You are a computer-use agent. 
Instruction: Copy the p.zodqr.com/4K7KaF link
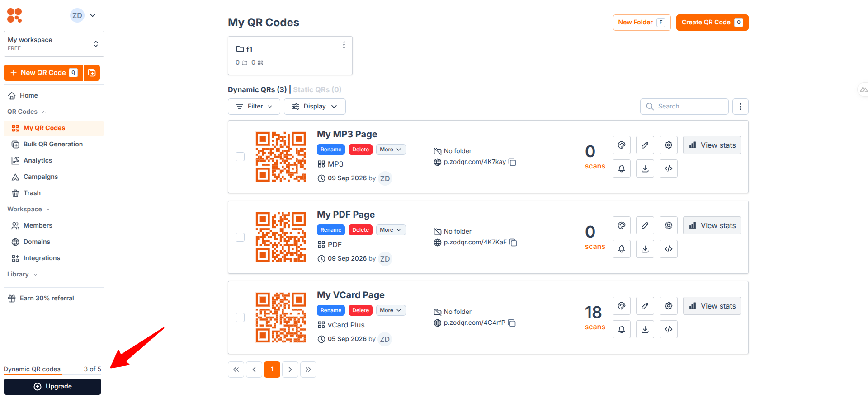coord(513,243)
